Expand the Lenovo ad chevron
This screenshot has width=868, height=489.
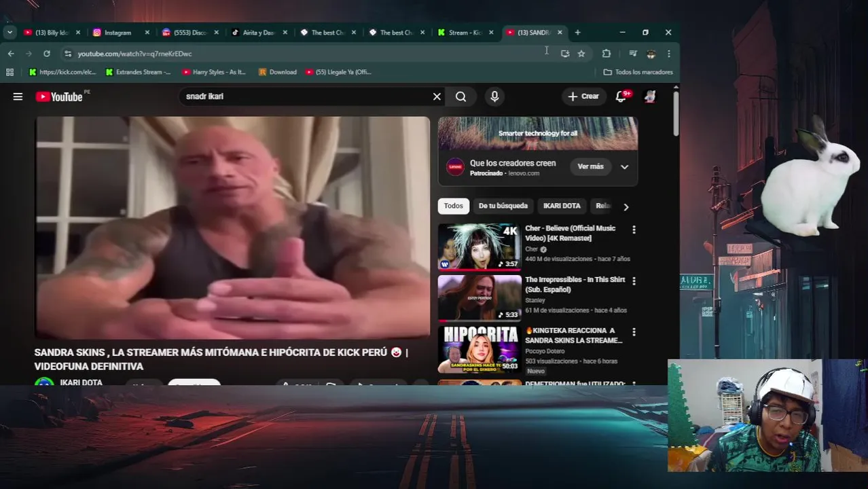[x=624, y=166]
